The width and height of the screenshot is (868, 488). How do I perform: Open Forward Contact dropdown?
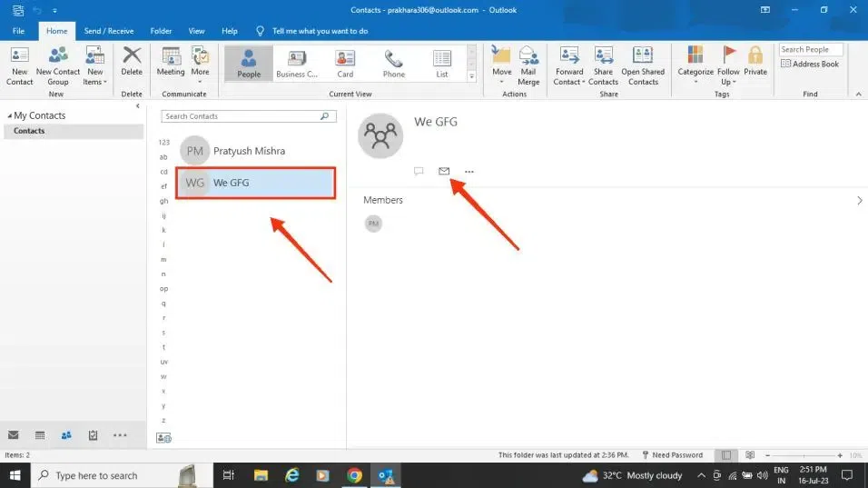[569, 66]
